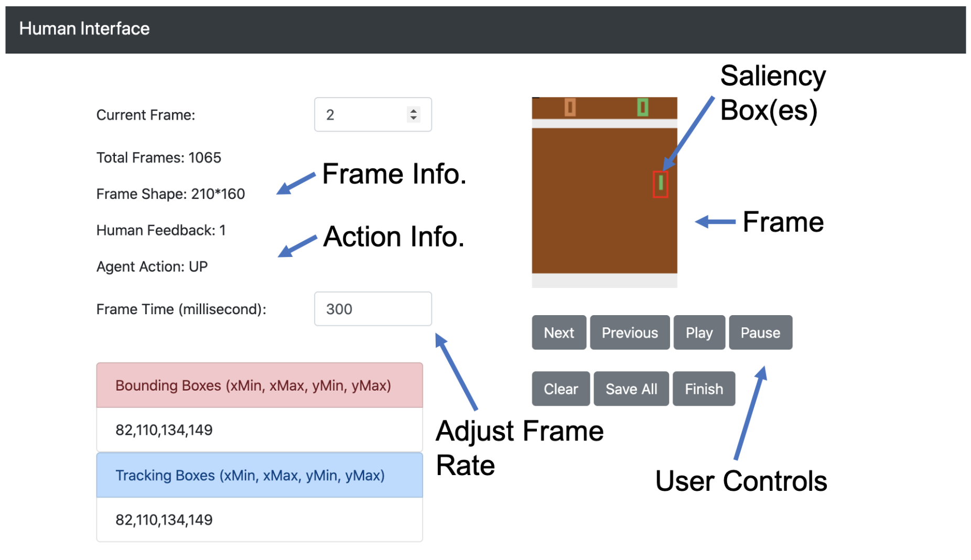Pause the frame playback

(760, 332)
